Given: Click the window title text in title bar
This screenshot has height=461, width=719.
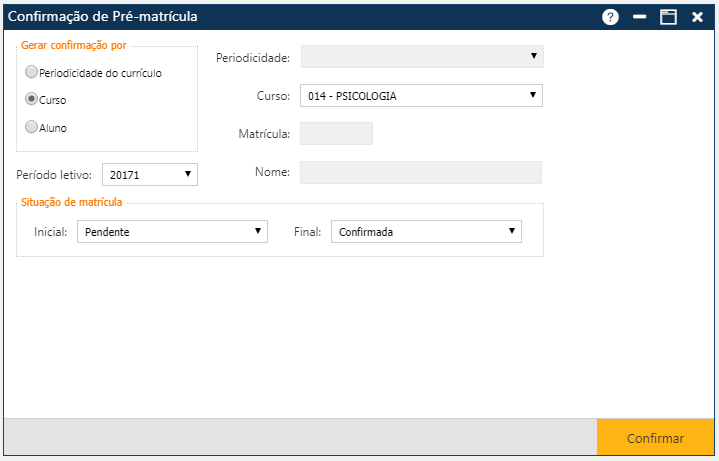Looking at the screenshot, I should (103, 17).
